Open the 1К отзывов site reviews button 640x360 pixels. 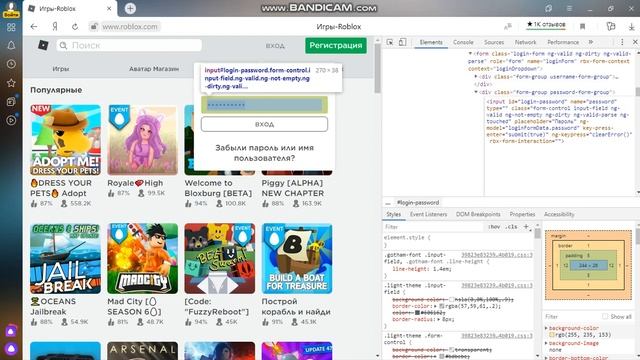pos(546,25)
